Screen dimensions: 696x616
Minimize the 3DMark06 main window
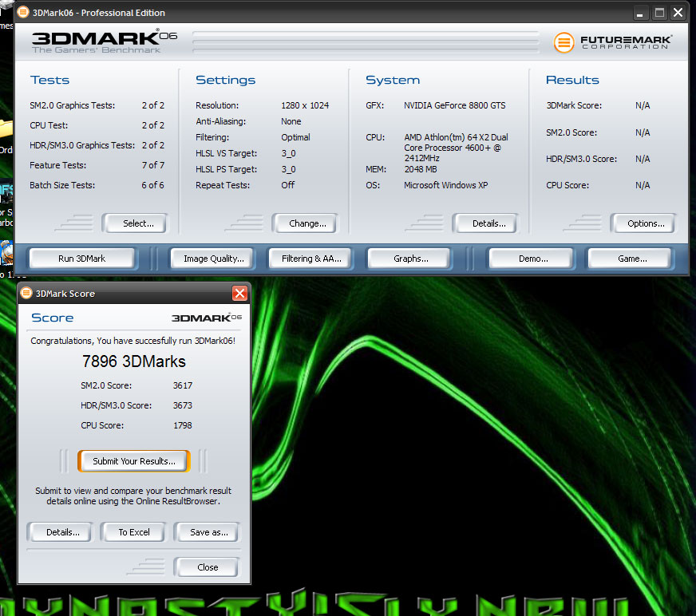639,13
